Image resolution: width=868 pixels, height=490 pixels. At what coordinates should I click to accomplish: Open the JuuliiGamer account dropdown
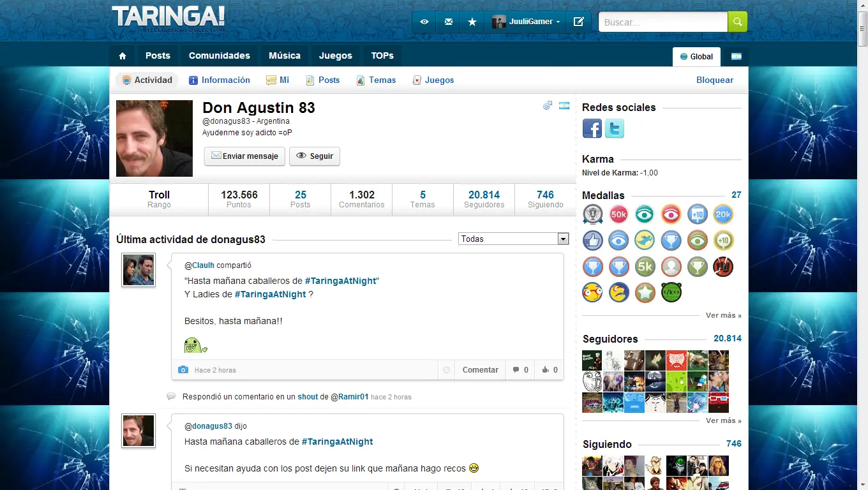point(526,22)
